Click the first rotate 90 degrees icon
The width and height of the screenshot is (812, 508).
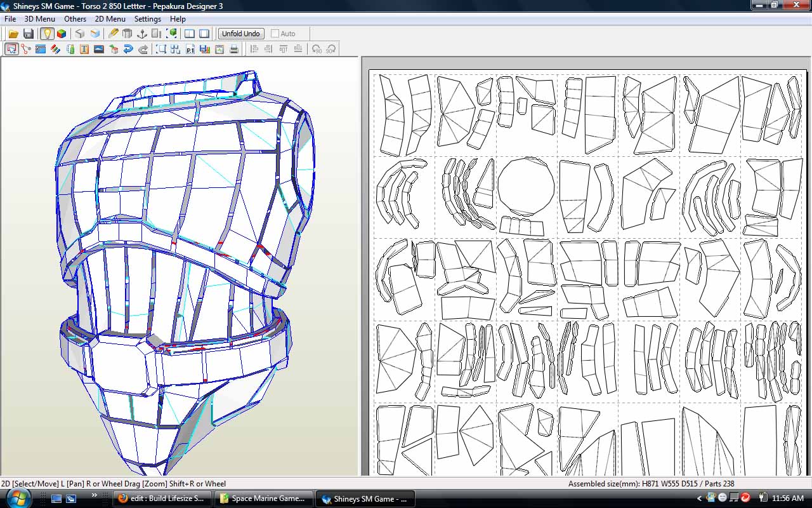click(317, 49)
